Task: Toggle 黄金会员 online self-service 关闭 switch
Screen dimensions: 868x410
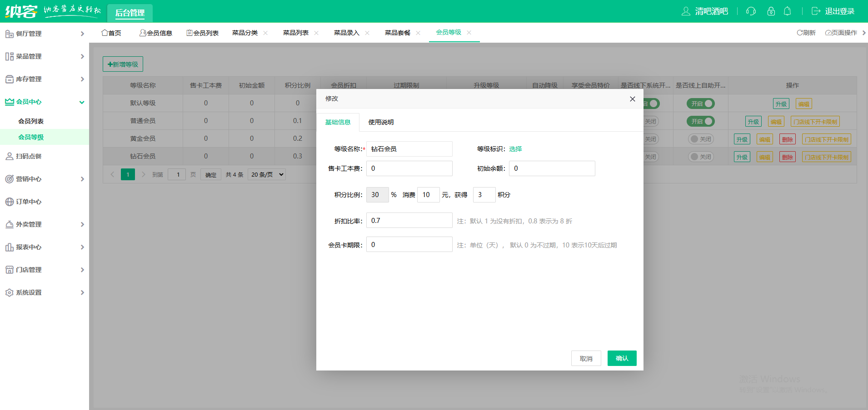Action: (700, 139)
